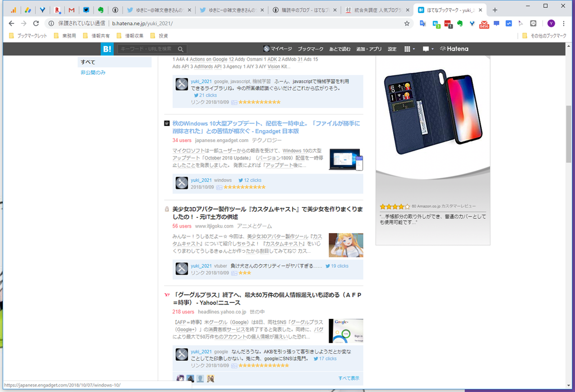Click the 12 clicks Twitter link

click(250, 180)
